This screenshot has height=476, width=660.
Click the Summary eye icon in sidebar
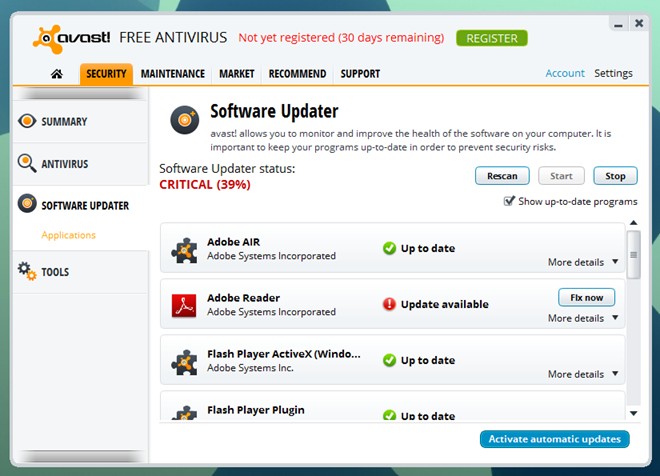pyautogui.click(x=27, y=121)
